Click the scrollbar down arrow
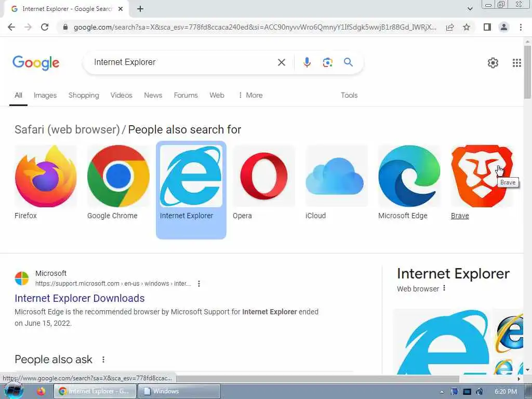Screen dimensions: 532x399 click(527, 370)
